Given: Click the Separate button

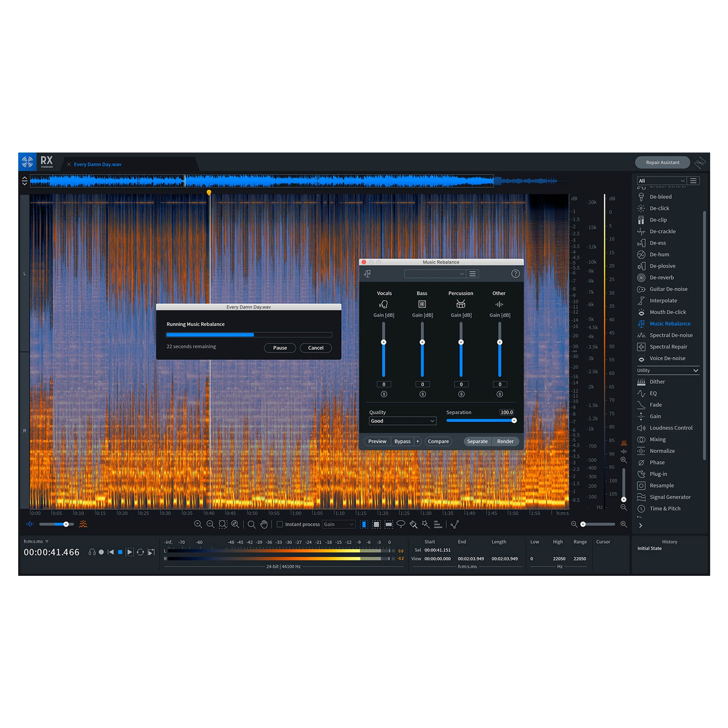Looking at the screenshot, I should pos(478,441).
